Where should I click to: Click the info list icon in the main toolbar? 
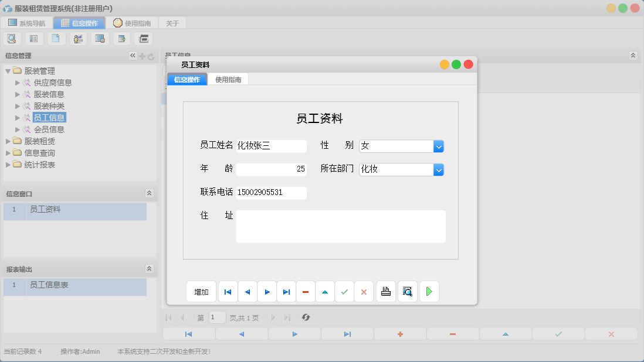click(x=33, y=38)
